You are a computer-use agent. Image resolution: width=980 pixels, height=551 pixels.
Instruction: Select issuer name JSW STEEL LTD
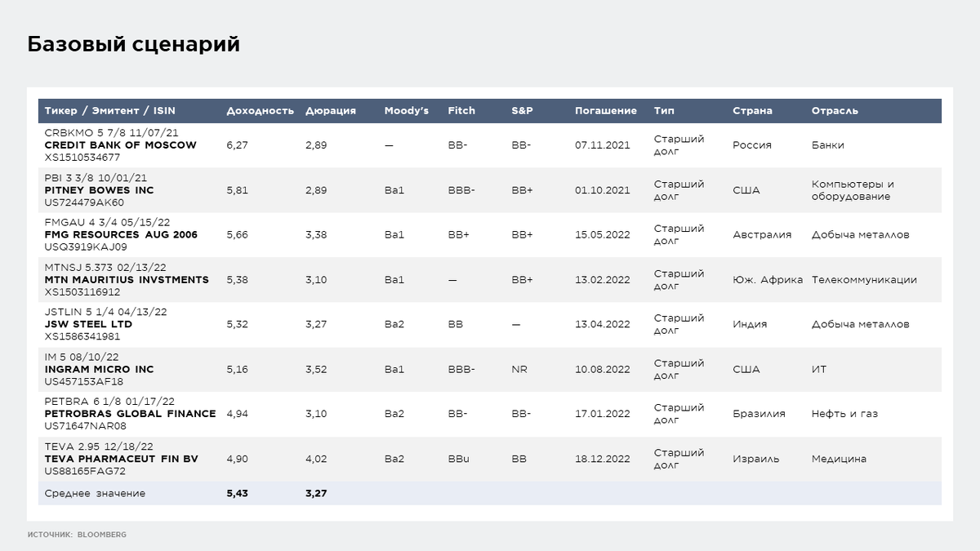click(x=88, y=324)
